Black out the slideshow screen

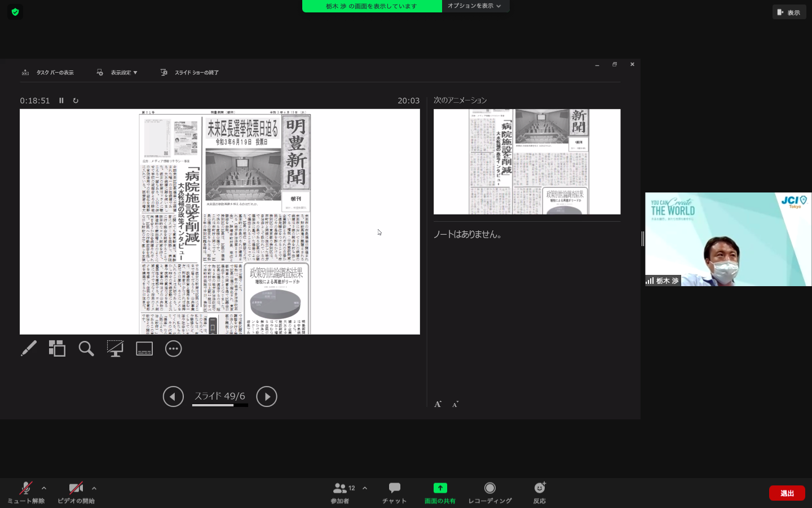tap(115, 348)
